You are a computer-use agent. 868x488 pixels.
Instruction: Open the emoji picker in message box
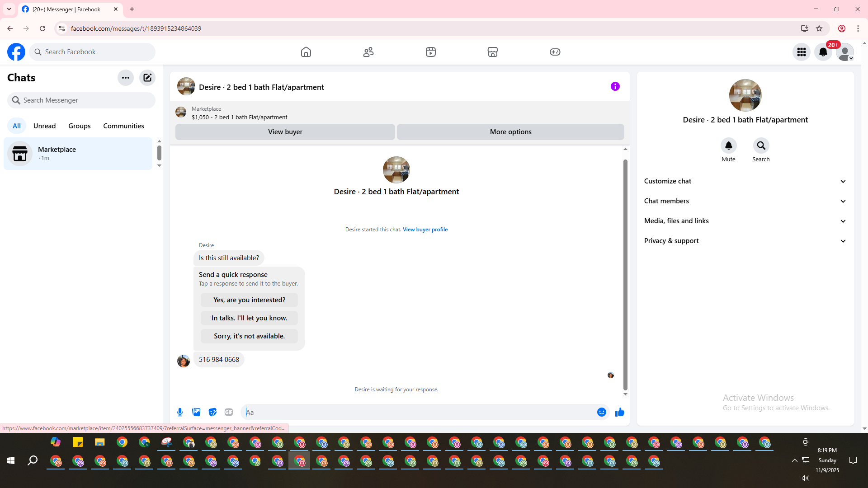601,412
